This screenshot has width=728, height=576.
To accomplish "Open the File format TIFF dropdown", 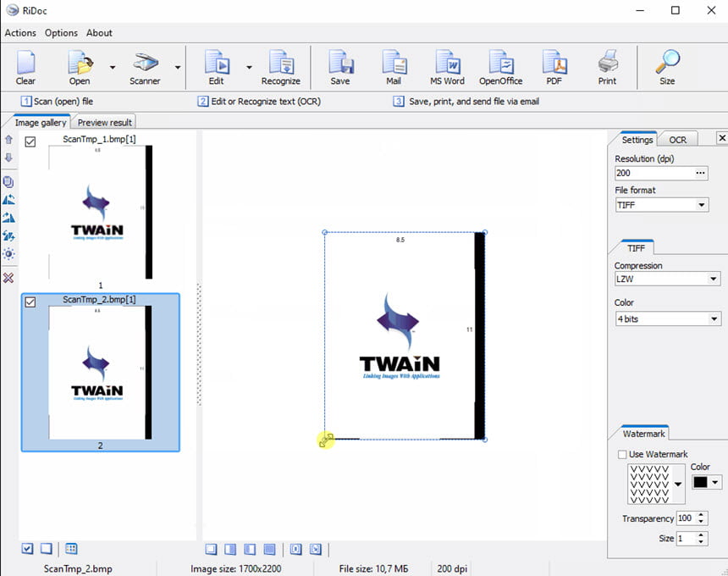I will (x=702, y=205).
